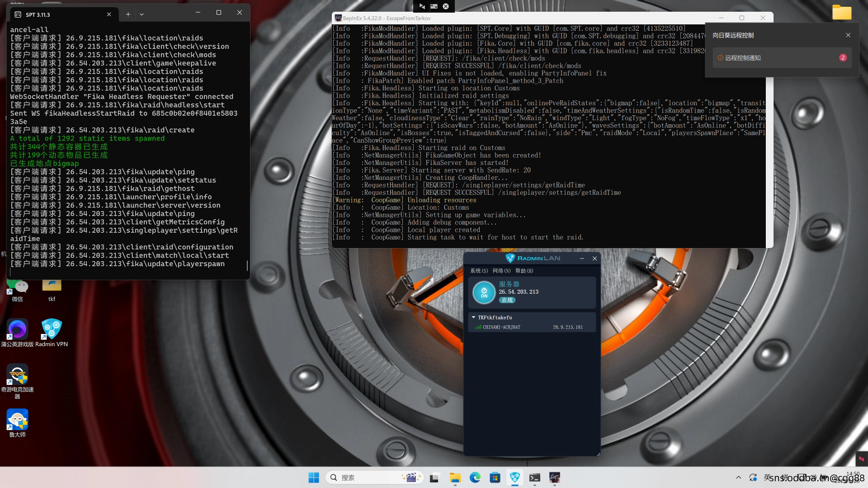868x488 pixels.
Task: Minimize the Radmin LAN window
Action: [x=582, y=258]
